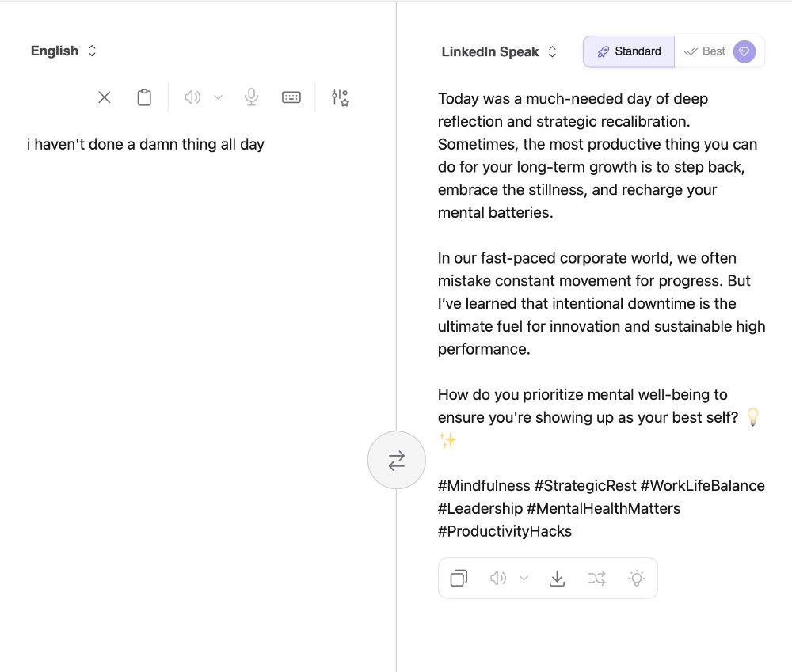Paste from clipboard into the source box
The height and width of the screenshot is (672, 792).
(x=144, y=97)
